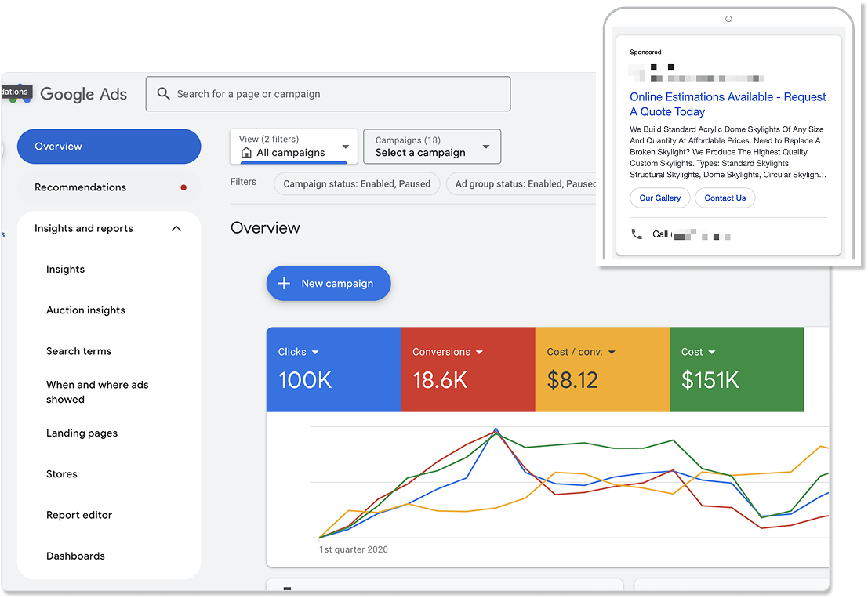Click the plus icon on New campaign

click(x=284, y=283)
